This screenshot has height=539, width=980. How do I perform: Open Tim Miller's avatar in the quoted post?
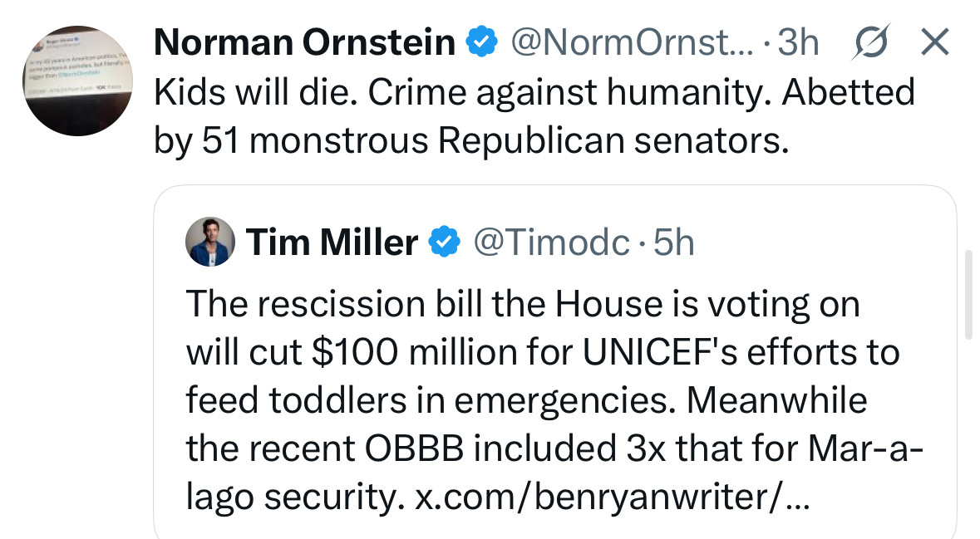click(210, 242)
